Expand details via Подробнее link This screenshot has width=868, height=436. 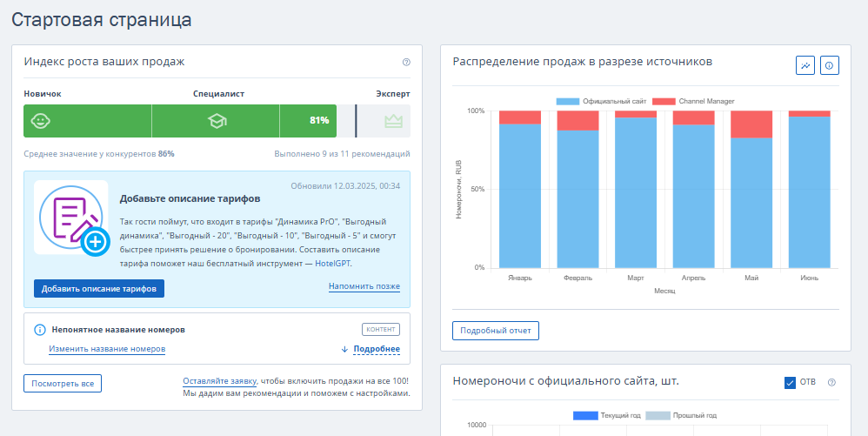377,349
